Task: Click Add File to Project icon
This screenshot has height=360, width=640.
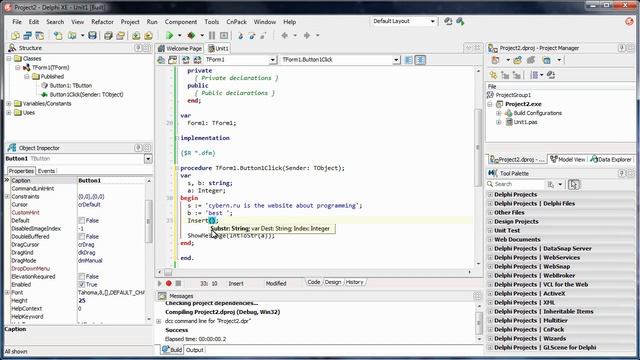Action: pos(136,36)
